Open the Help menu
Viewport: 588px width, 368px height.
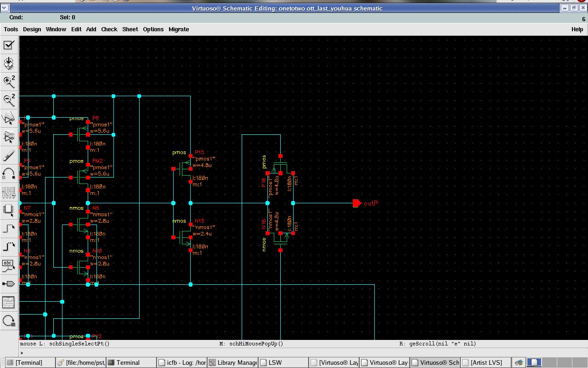click(x=577, y=29)
